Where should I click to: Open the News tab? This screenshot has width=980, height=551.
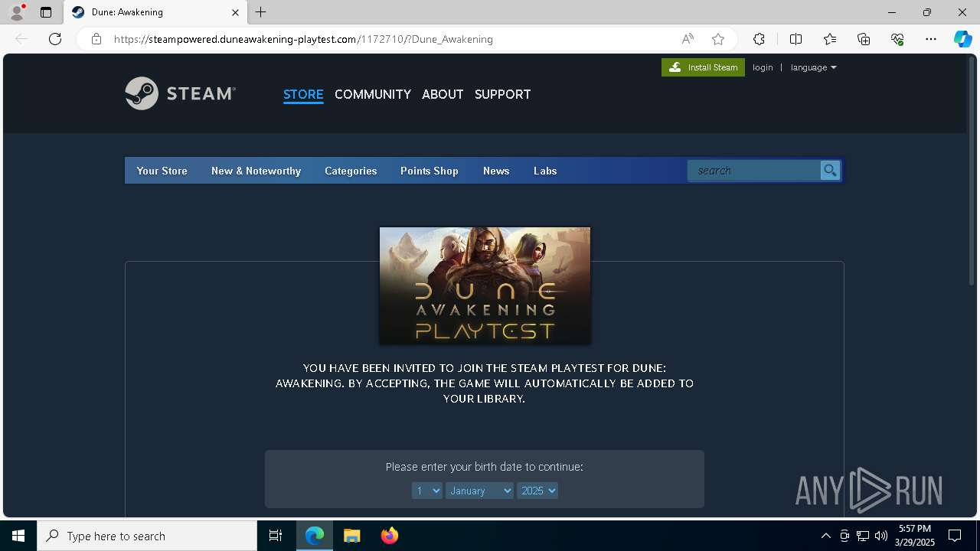point(496,171)
